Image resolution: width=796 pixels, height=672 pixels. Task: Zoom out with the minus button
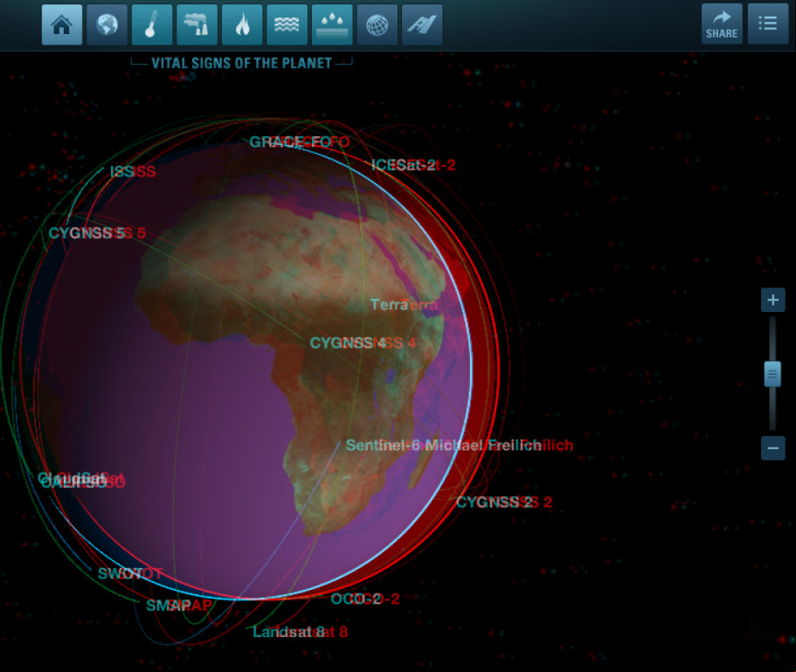(x=772, y=448)
